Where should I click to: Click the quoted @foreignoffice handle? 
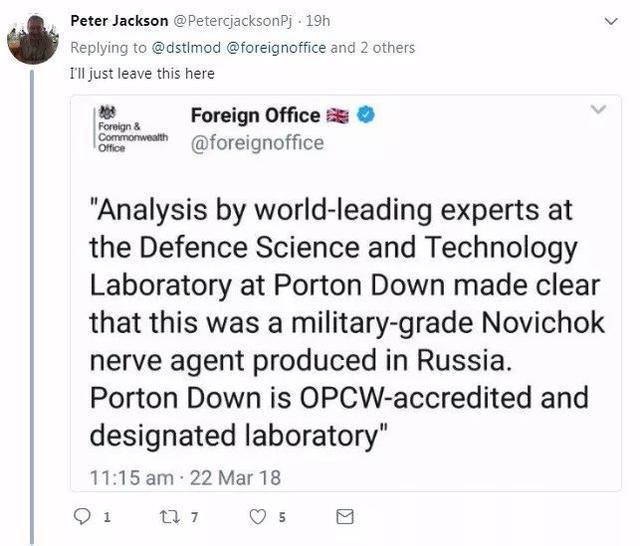[257, 143]
